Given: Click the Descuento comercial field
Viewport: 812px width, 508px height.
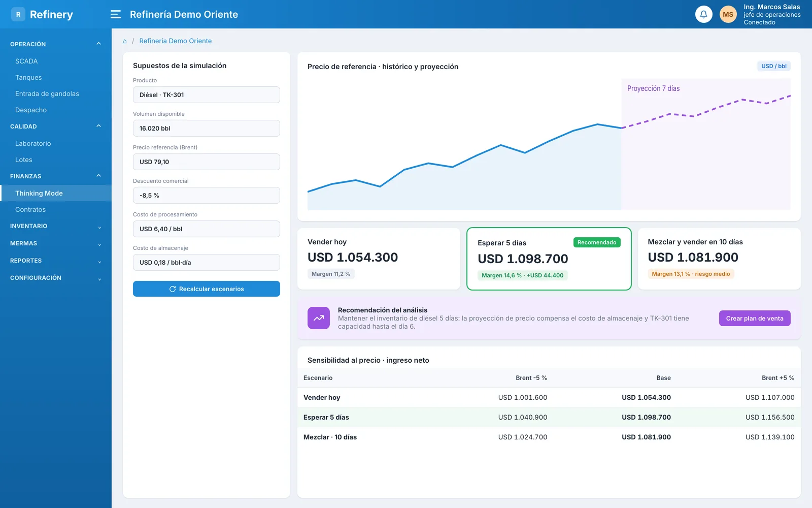Looking at the screenshot, I should click(207, 196).
